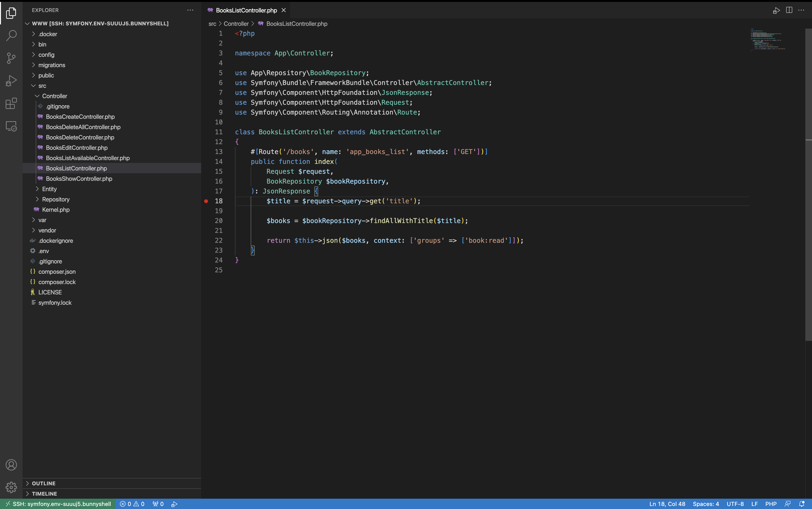Change end of line sequence LF
Image resolution: width=812 pixels, height=509 pixels.
754,504
